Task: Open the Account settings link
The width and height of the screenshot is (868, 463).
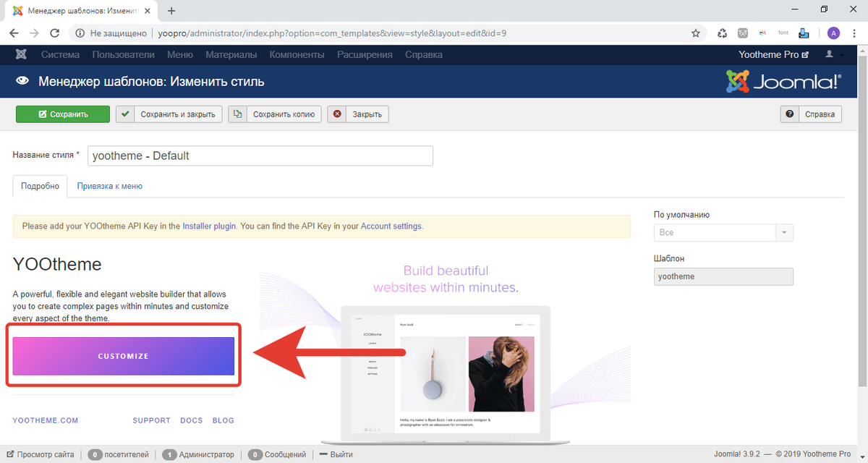Action: pyautogui.click(x=391, y=226)
